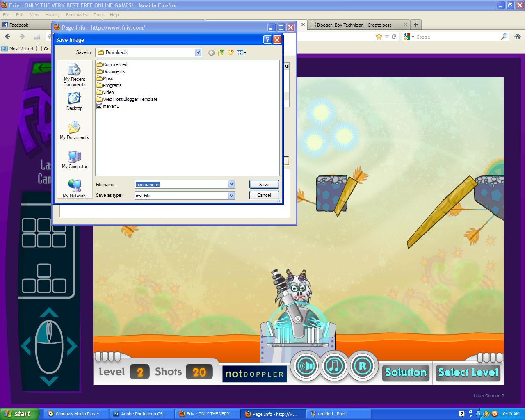Click the Select Level button
This screenshot has height=420, width=525.
click(468, 372)
